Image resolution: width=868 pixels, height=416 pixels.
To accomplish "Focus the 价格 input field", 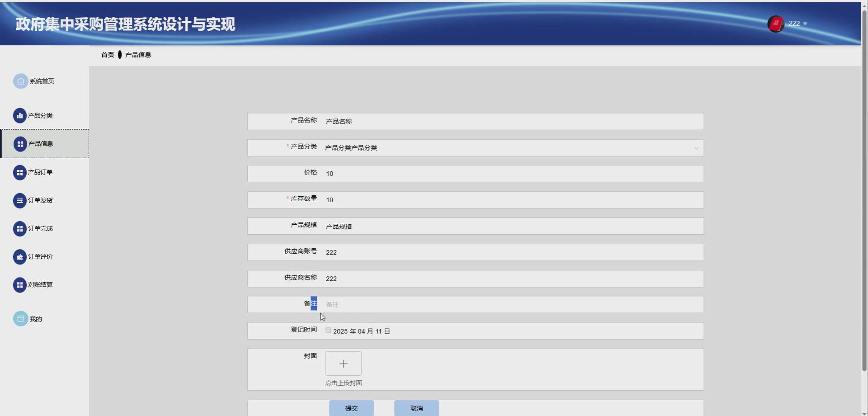I will pyautogui.click(x=512, y=174).
